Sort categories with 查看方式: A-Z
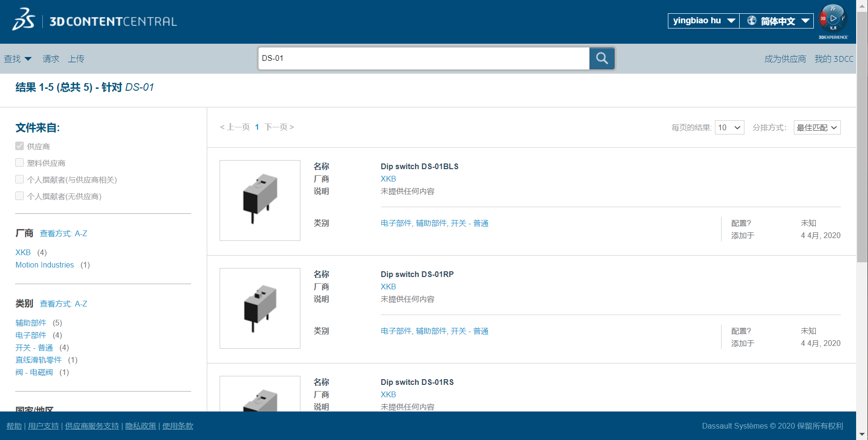Viewport: 868px width, 440px height. tap(64, 304)
